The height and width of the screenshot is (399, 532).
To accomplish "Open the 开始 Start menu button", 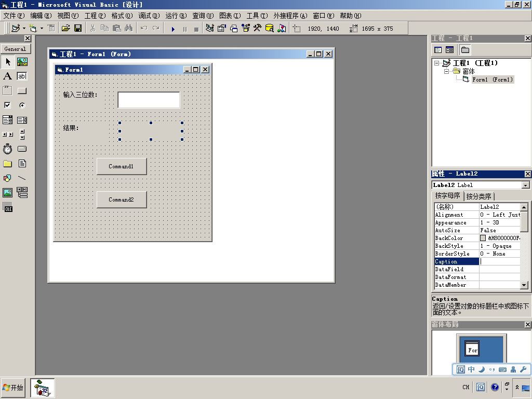I will pyautogui.click(x=13, y=388).
